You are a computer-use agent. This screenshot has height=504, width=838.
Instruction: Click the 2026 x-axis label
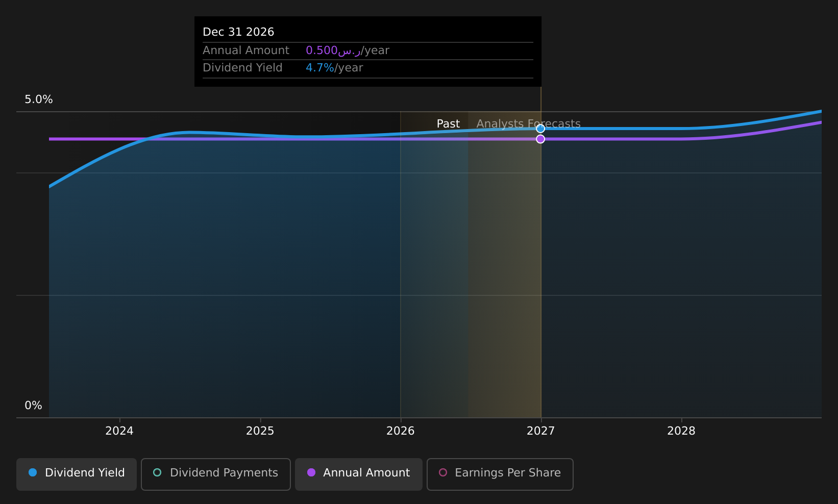click(401, 431)
